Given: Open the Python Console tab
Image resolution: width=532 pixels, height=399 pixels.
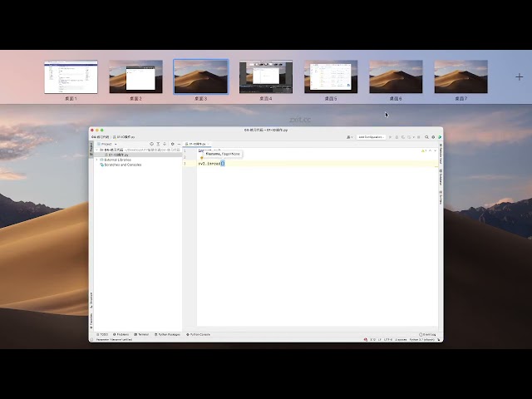Looking at the screenshot, I should pyautogui.click(x=198, y=334).
